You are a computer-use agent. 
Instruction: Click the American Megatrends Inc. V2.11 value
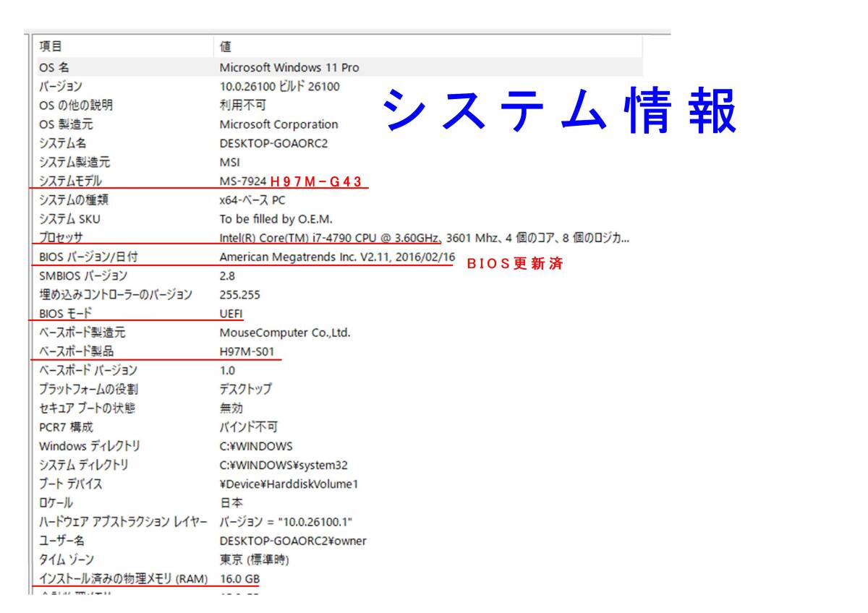point(337,257)
